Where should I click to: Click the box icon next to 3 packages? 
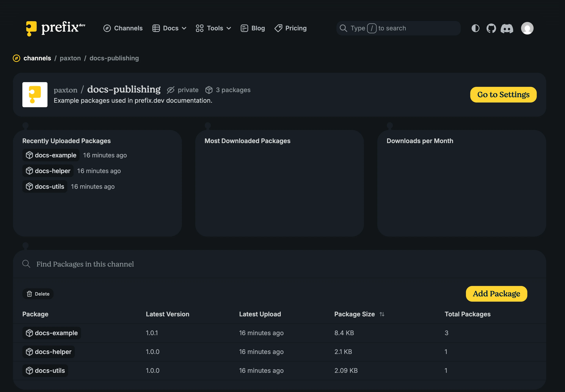point(209,90)
